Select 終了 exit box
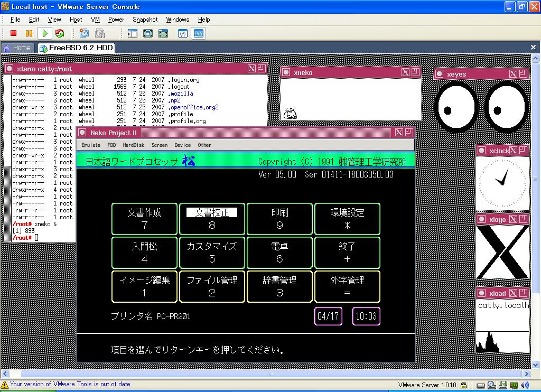541x392 pixels. click(x=348, y=252)
